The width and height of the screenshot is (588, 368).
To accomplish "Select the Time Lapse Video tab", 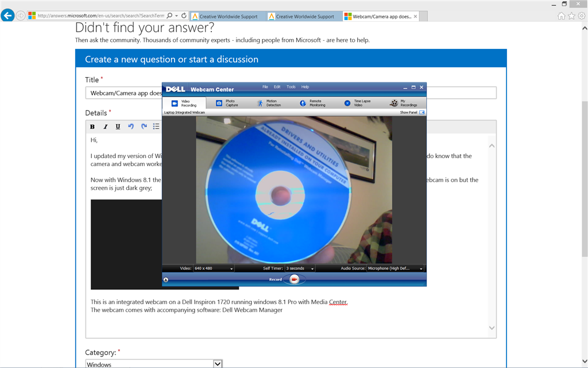I will click(x=357, y=103).
